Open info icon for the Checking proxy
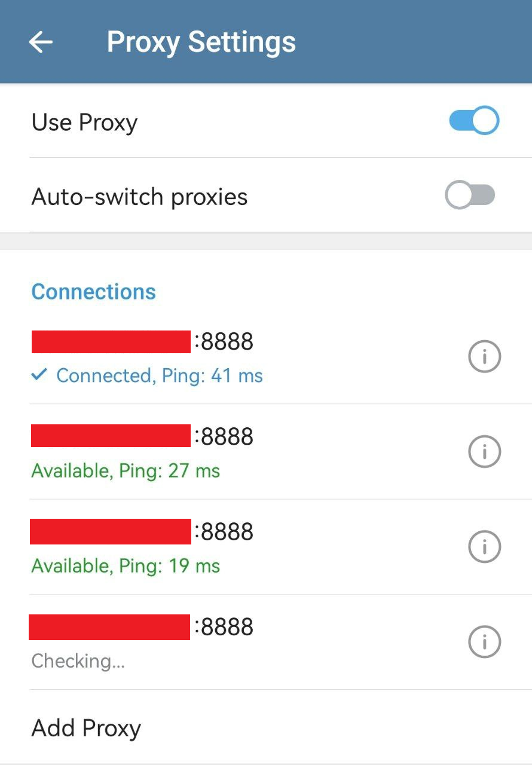Screen dimensions: 532x765 (484, 642)
